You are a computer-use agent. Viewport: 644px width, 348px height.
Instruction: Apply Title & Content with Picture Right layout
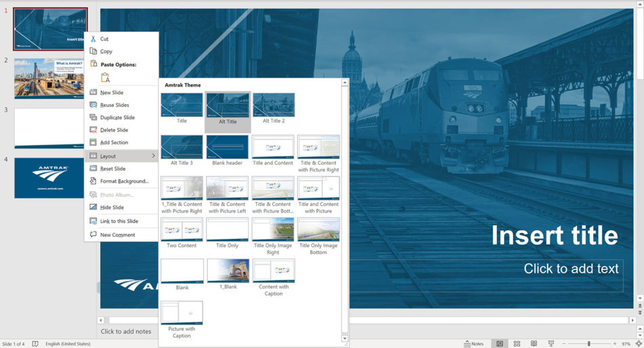coord(319,147)
